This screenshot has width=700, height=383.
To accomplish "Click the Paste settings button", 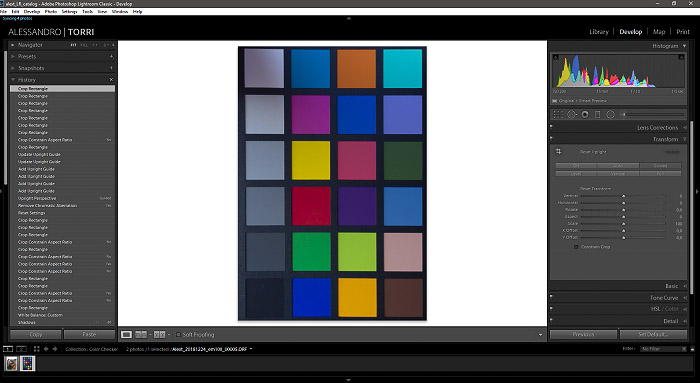I will pyautogui.click(x=89, y=334).
